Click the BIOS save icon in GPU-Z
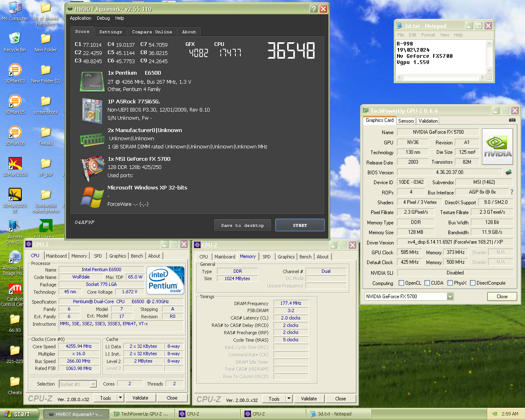This screenshot has width=525, height=420. (509, 172)
